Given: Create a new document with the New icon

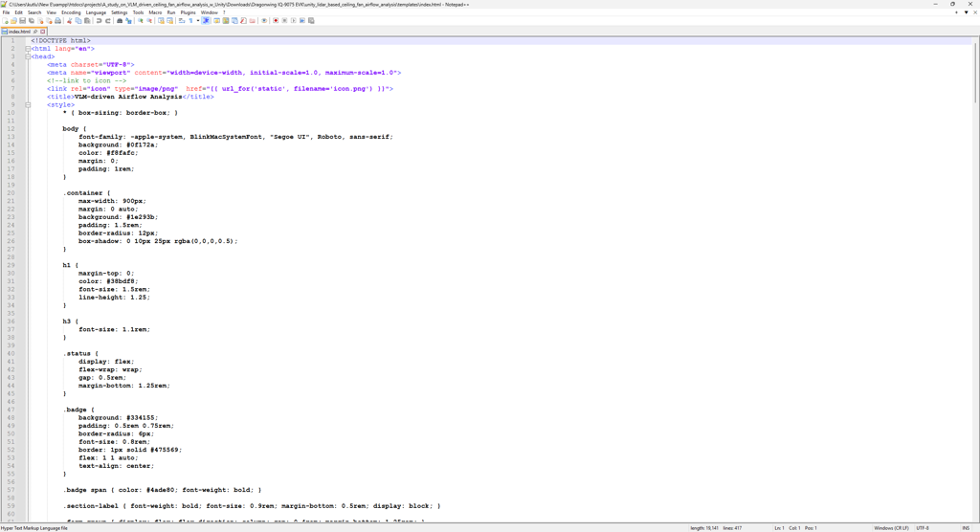Looking at the screenshot, I should [5, 21].
